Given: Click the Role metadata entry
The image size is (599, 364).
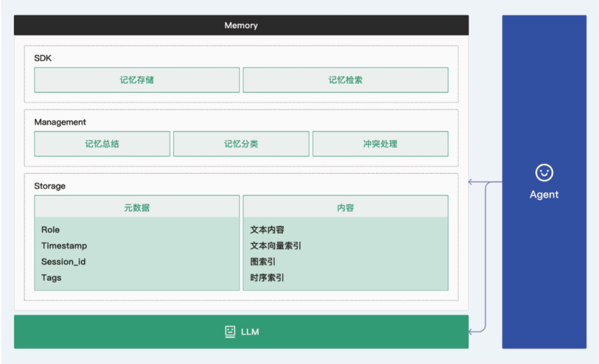Looking at the screenshot, I should click(50, 230).
